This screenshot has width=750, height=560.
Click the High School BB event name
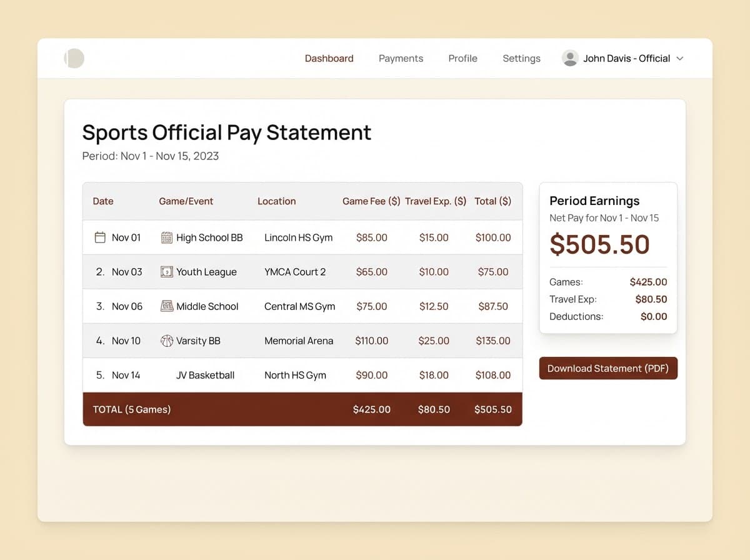click(209, 237)
